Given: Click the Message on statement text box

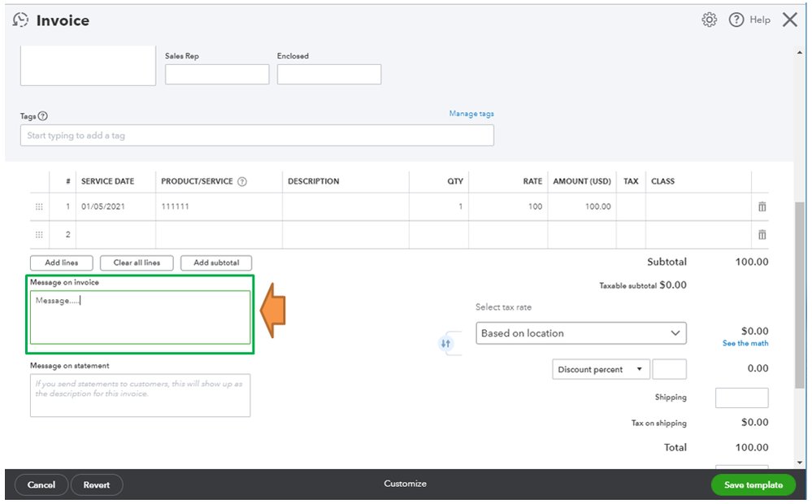Looking at the screenshot, I should point(140,395).
